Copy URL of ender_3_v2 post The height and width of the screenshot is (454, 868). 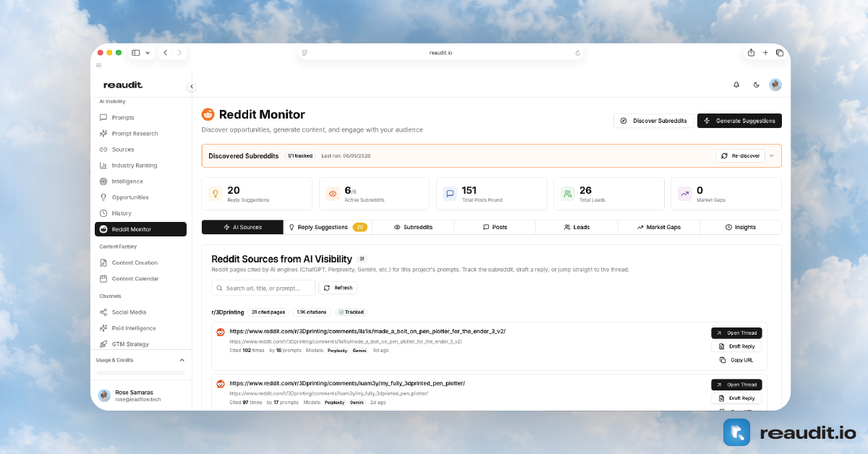click(736, 360)
